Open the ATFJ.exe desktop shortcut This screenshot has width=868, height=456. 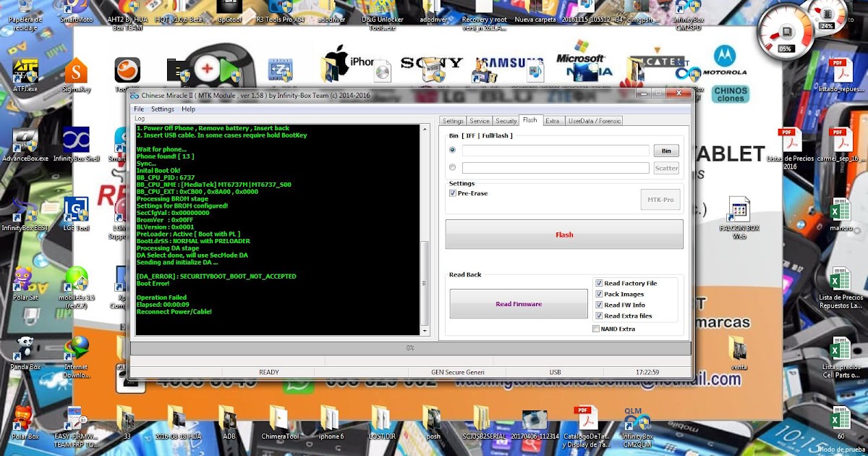click(25, 75)
